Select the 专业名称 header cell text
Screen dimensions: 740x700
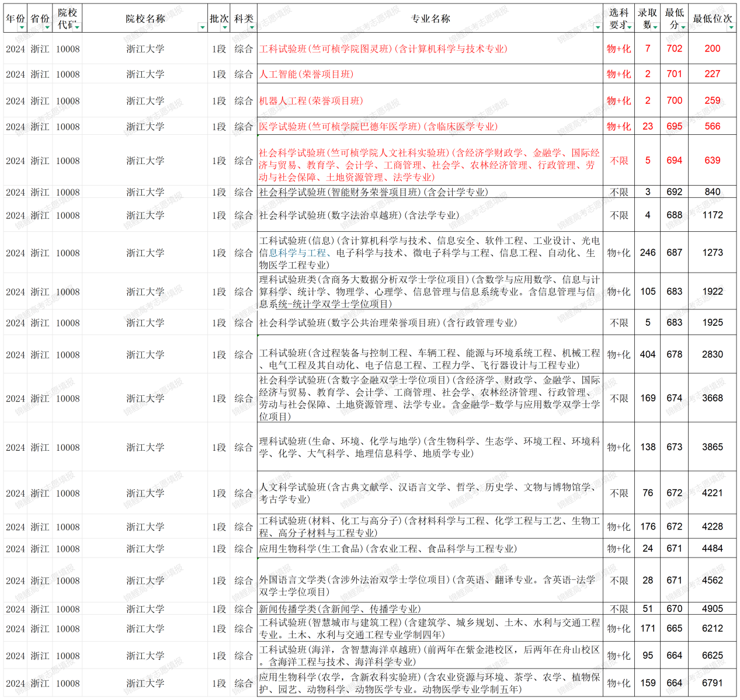tap(430, 19)
